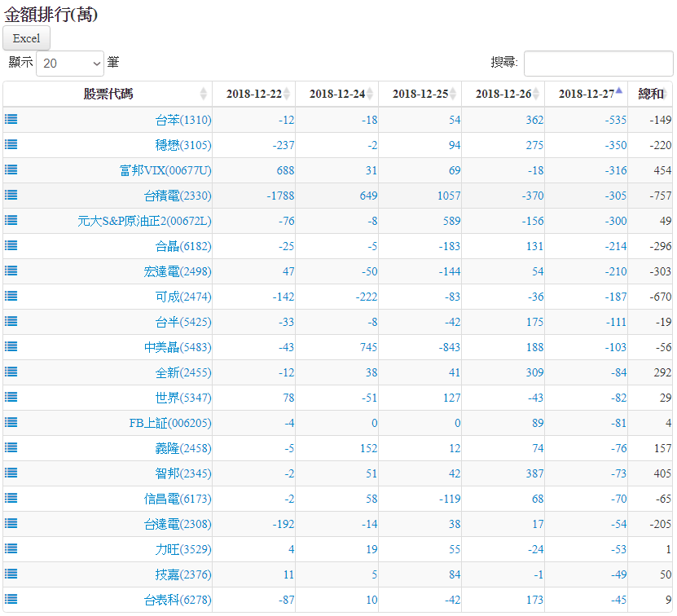
Task: Click the list icon for 義隆(2458)
Action: [11, 447]
